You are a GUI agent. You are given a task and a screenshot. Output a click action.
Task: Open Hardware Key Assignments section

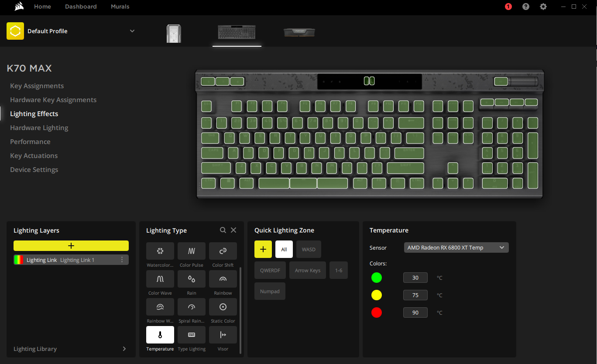[x=53, y=100]
